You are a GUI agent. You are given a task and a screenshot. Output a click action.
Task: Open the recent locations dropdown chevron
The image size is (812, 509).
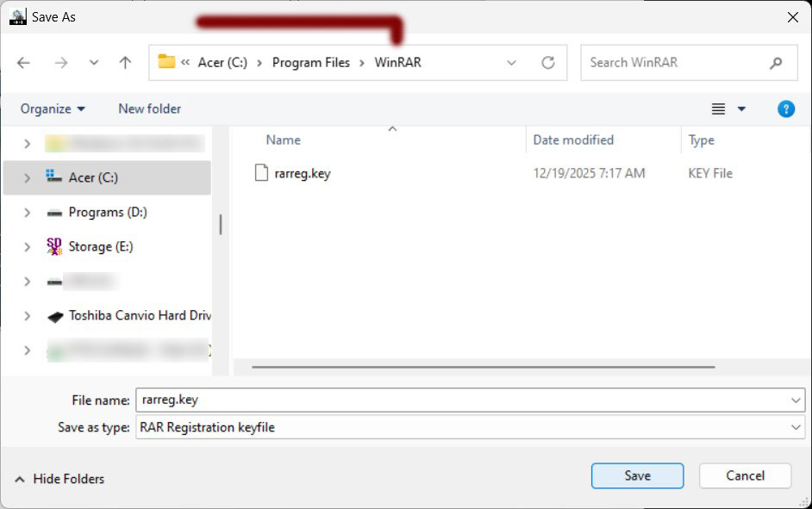pyautogui.click(x=94, y=63)
